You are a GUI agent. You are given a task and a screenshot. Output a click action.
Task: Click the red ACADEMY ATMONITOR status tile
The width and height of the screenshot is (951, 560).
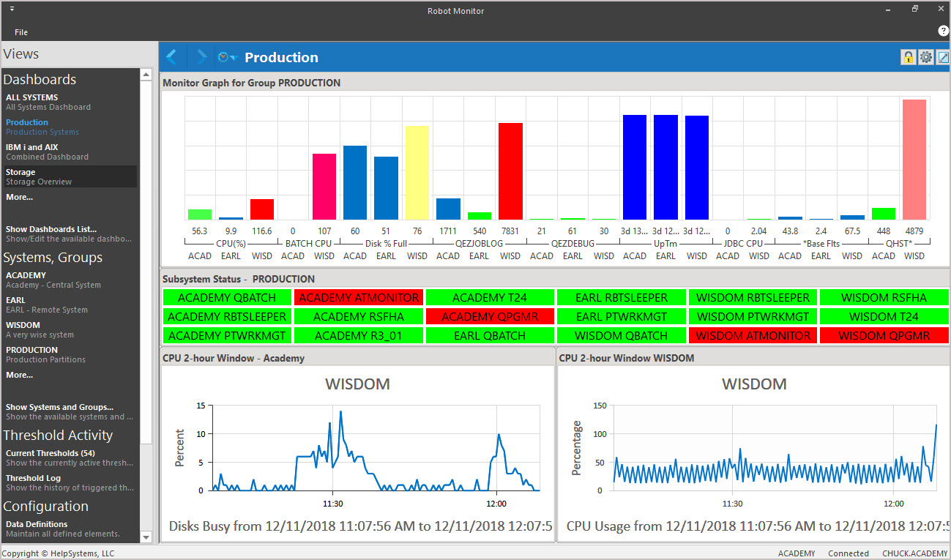[359, 298]
